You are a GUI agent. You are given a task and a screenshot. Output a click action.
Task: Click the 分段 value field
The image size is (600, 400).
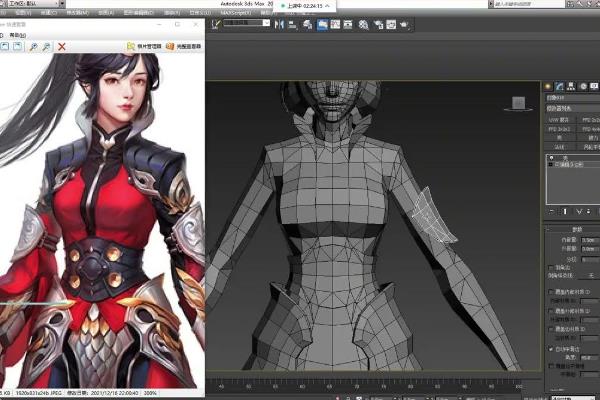click(590, 259)
